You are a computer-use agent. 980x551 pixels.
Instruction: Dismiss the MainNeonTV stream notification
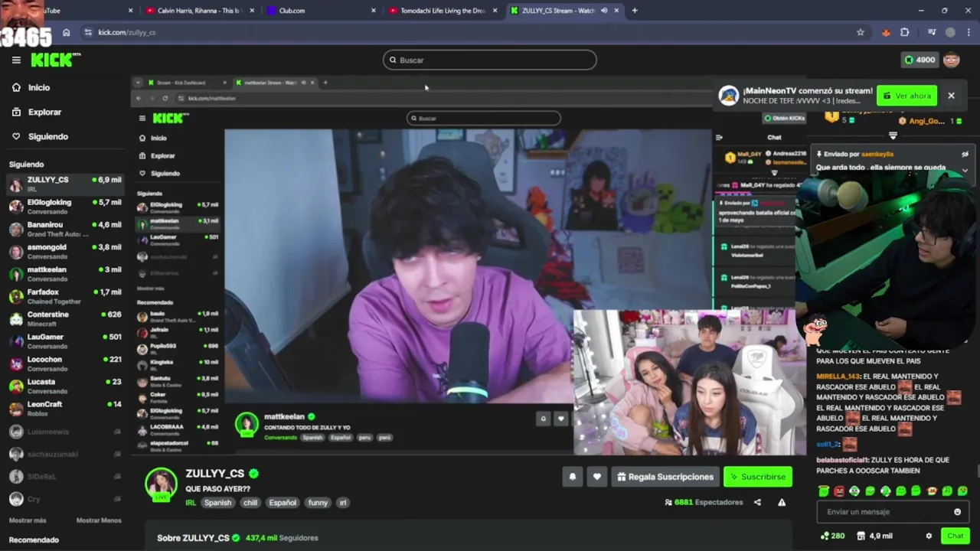click(x=951, y=96)
